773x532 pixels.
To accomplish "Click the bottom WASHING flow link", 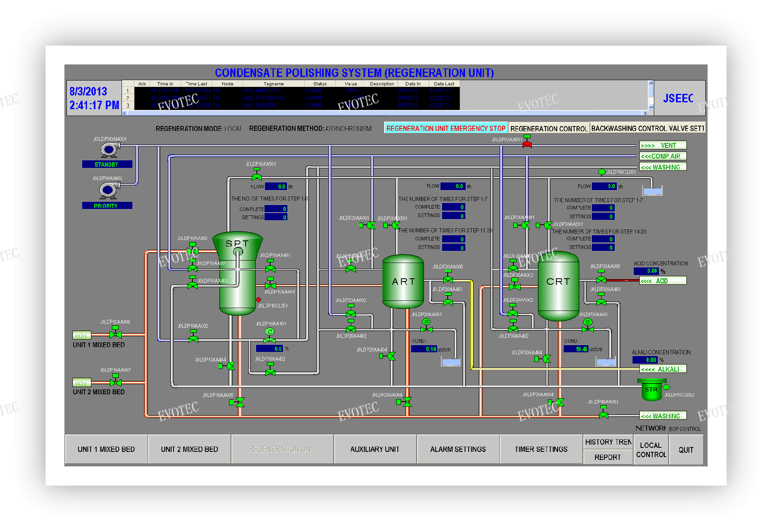I will (663, 416).
